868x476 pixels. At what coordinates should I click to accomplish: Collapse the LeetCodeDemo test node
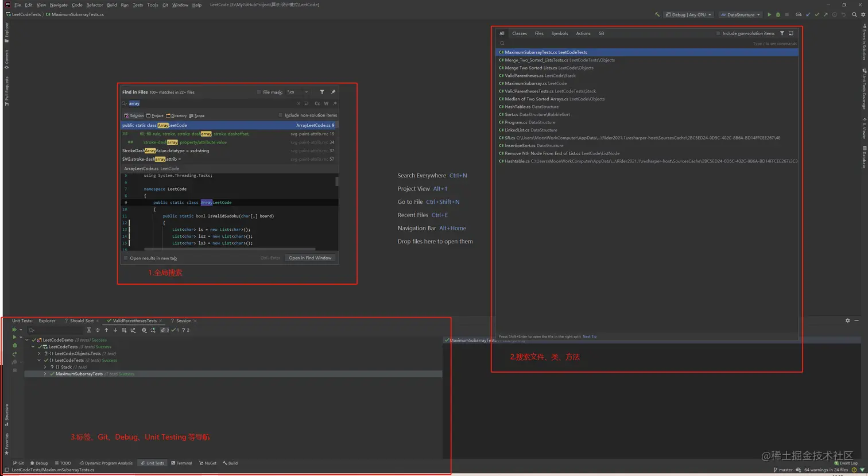pos(27,340)
